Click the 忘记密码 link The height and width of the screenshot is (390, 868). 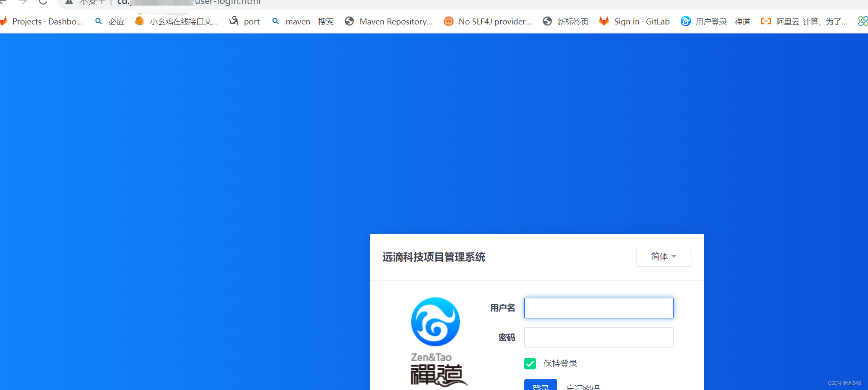click(x=583, y=387)
